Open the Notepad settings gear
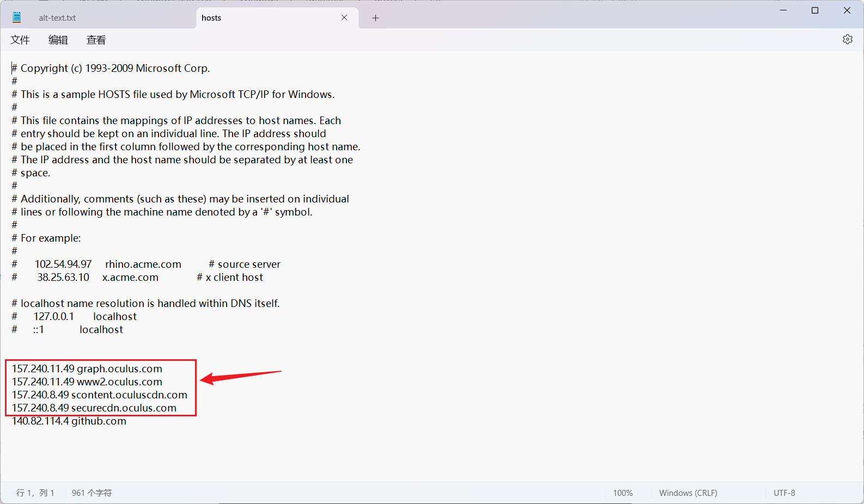Viewport: 864px width, 504px height. coord(847,39)
